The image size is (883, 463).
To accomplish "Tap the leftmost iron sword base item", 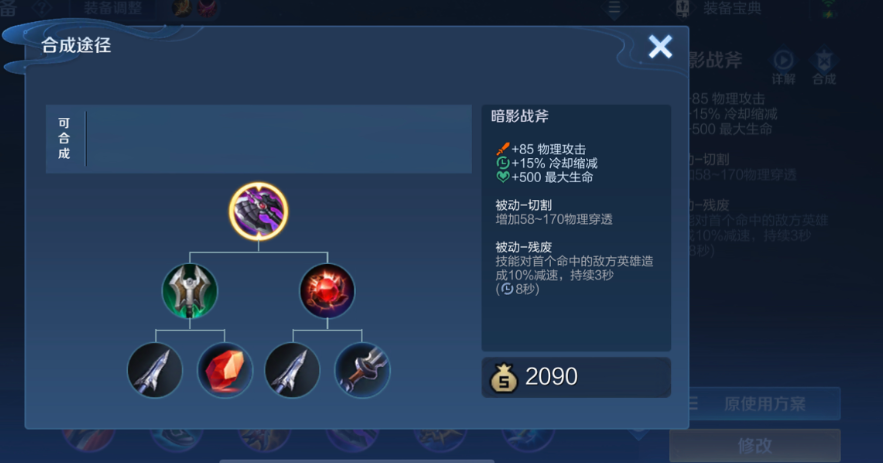I will pyautogui.click(x=155, y=370).
